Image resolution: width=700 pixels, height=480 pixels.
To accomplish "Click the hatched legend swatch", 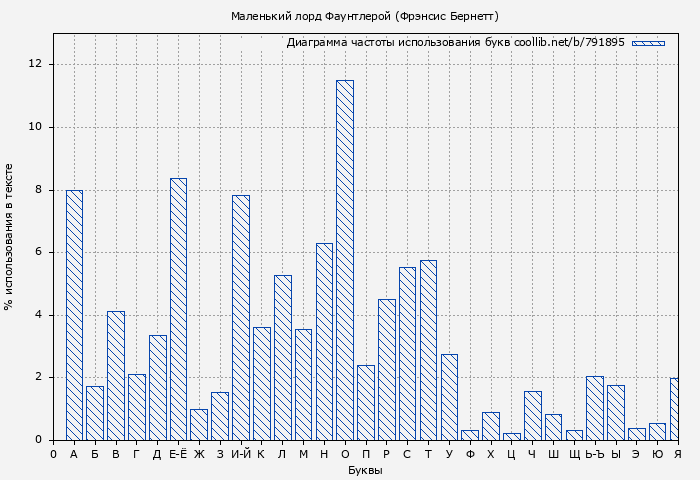I will (x=648, y=43).
